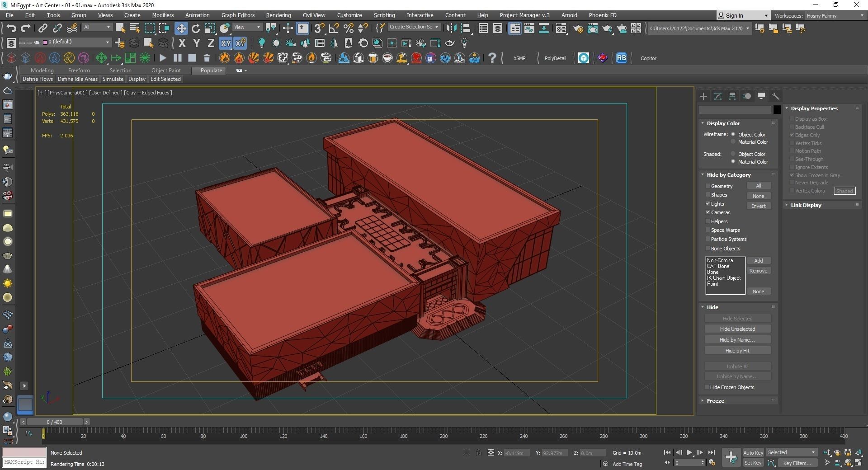Restrict movement to the Z axis
Screen dimensions: 868x470
tap(211, 43)
